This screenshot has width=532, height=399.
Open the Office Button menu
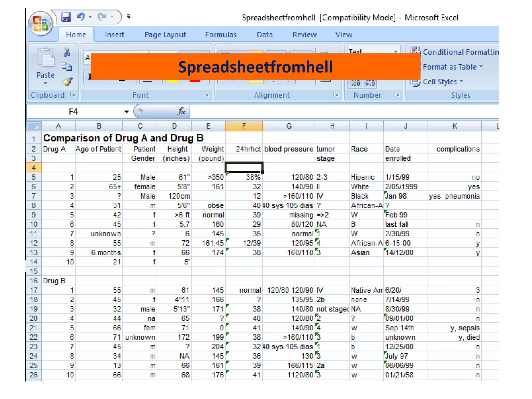pos(41,24)
